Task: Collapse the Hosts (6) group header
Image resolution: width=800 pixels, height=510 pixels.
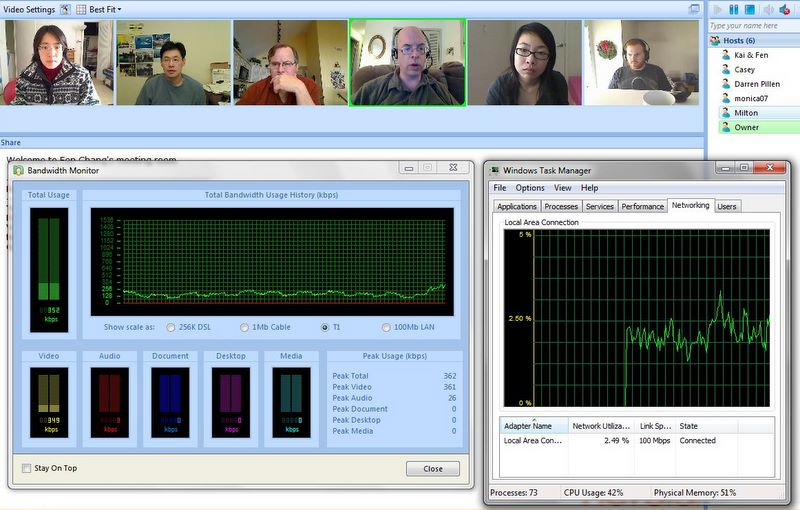Action: click(x=754, y=40)
